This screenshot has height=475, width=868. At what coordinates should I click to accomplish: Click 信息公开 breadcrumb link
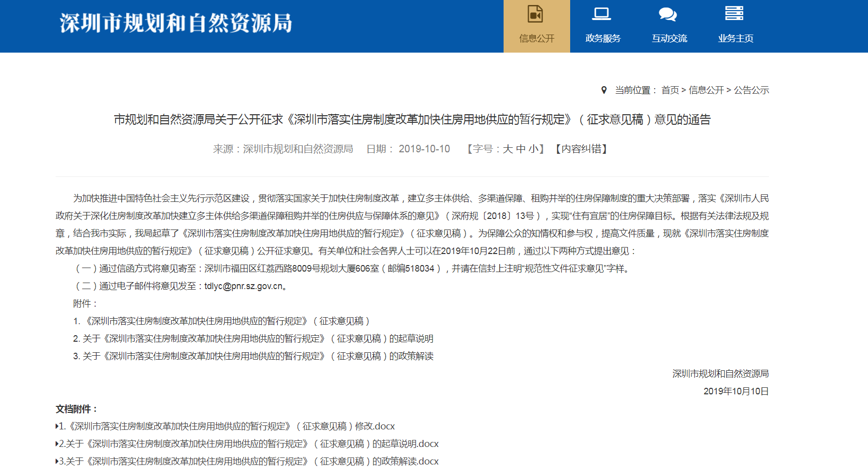[x=706, y=90]
